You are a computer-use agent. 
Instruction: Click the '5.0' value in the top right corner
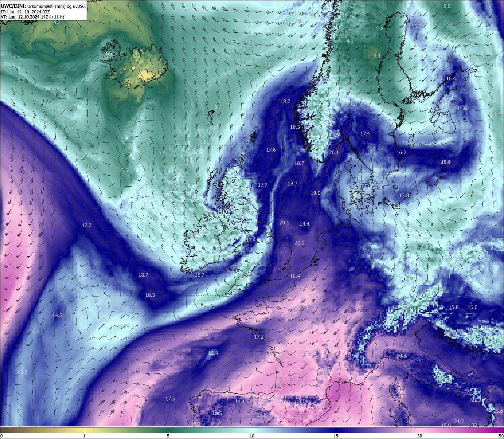[x=447, y=6]
